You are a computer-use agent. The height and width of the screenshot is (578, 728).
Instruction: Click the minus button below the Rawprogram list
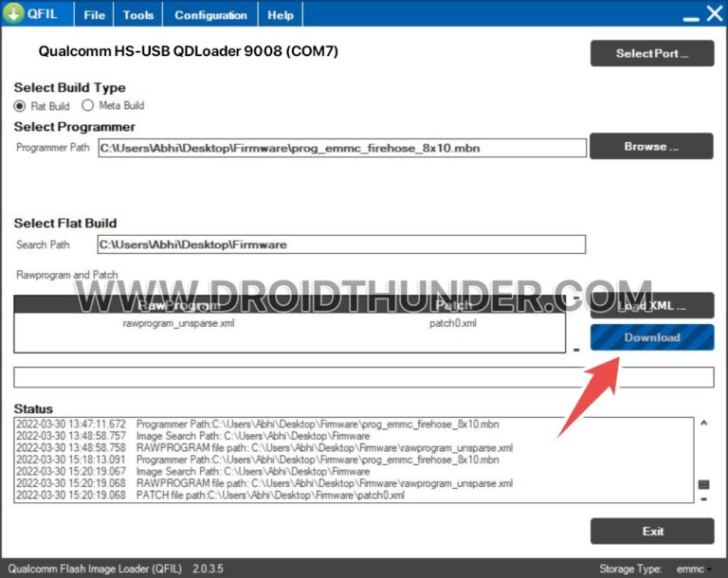coord(576,350)
